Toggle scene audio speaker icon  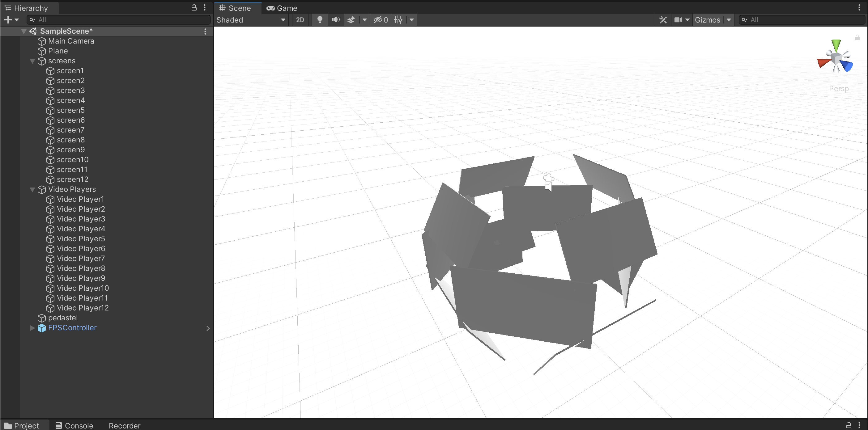[336, 20]
